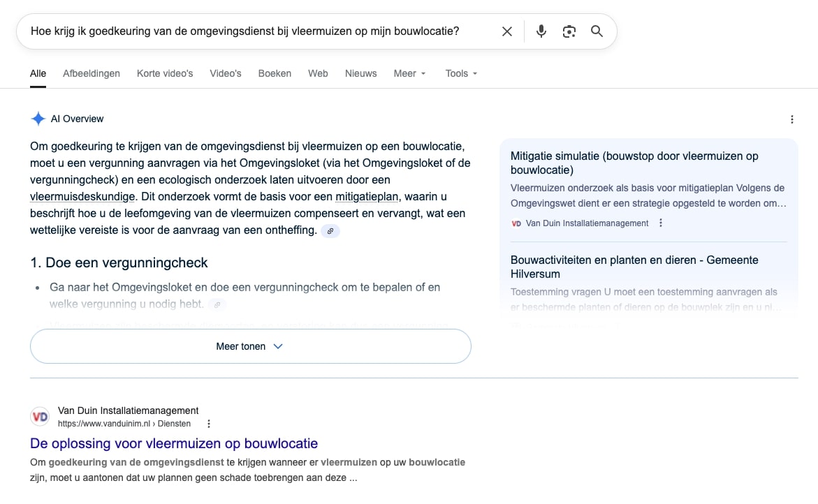This screenshot has height=504, width=818.
Task: Open Mitigatie simulatie source card
Action: 634,163
